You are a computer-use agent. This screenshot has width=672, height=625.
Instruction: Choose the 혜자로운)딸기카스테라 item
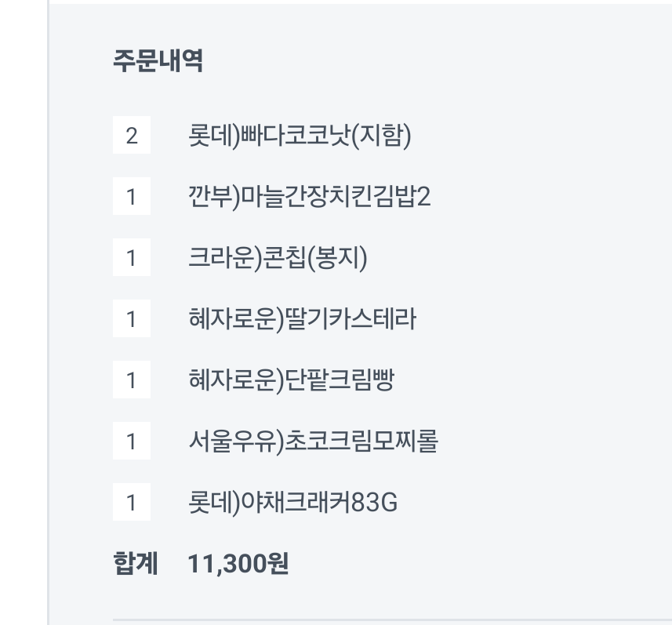(x=302, y=320)
